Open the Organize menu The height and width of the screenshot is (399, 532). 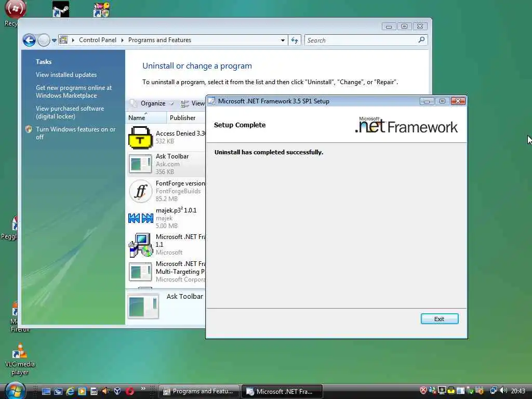(x=153, y=103)
